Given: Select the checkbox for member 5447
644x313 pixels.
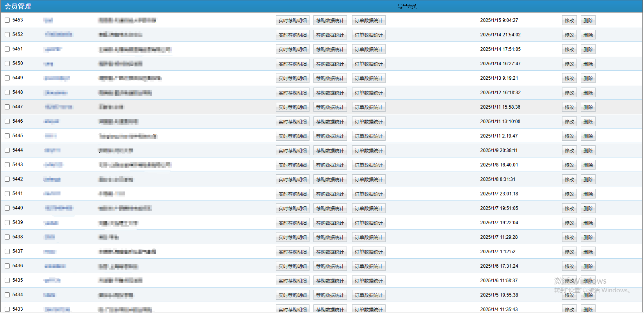Looking at the screenshot, I should pos(7,107).
